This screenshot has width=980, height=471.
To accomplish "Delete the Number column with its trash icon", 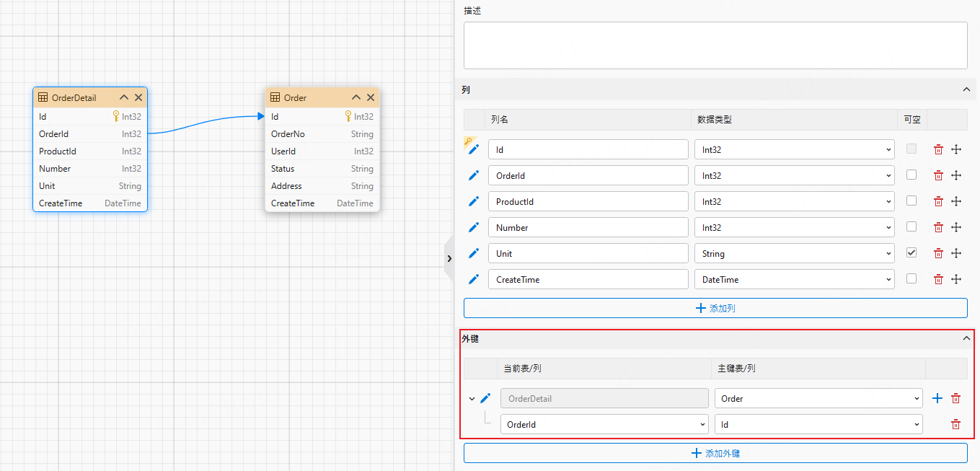I will (x=938, y=227).
